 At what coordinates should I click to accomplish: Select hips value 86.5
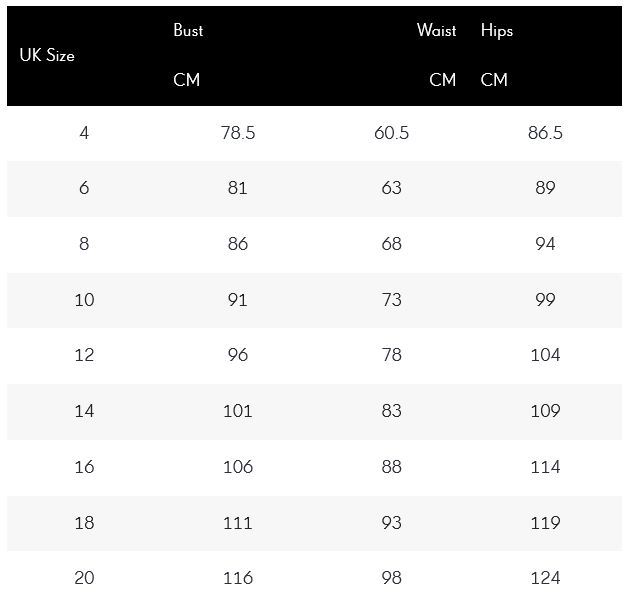545,133
